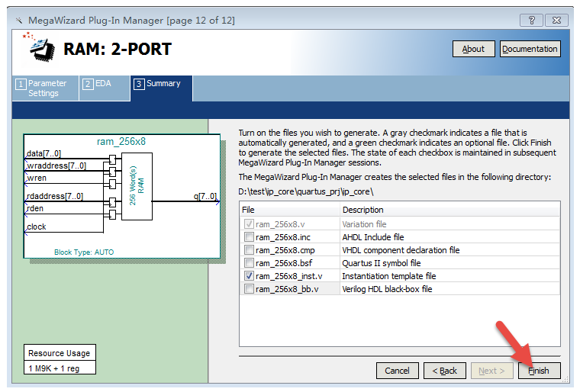Uncheck the ram_256x8_inst.v checkbox
580x392 pixels.
[x=249, y=275]
